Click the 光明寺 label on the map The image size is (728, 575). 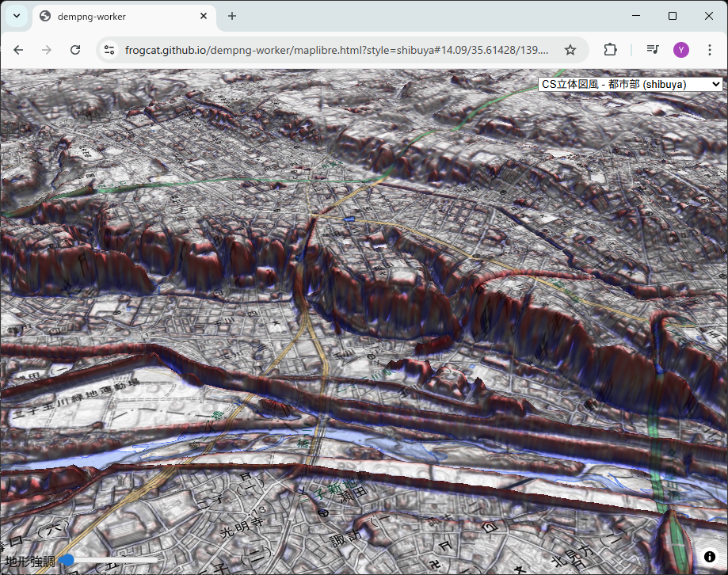point(242,527)
